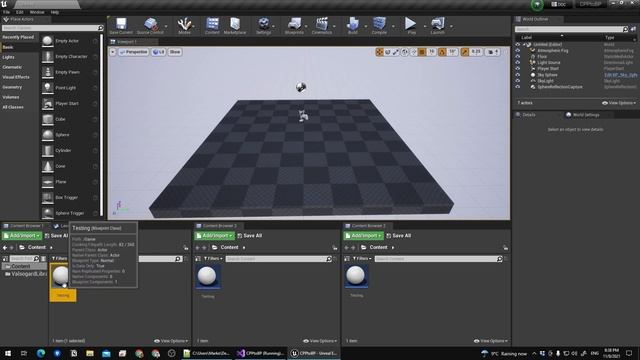640x360 pixels.
Task: Toggle visibility of Sky Sphere actor
Action: click(x=518, y=75)
